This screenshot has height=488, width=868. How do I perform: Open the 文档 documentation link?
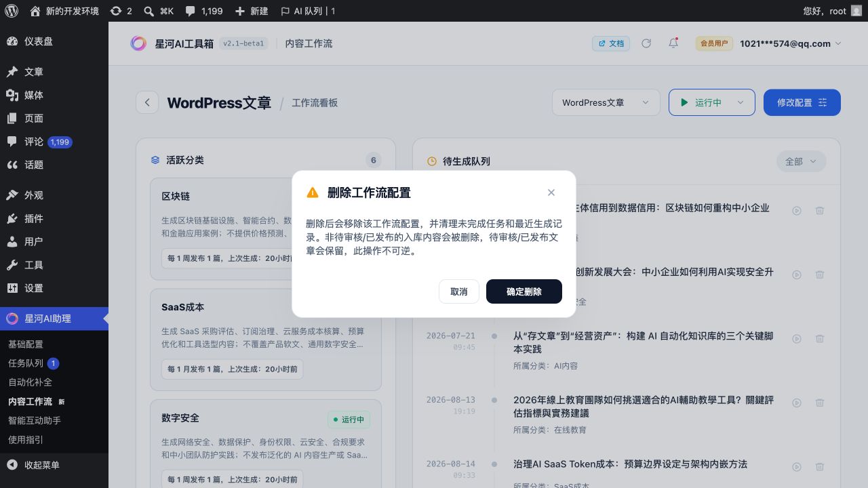tap(611, 43)
